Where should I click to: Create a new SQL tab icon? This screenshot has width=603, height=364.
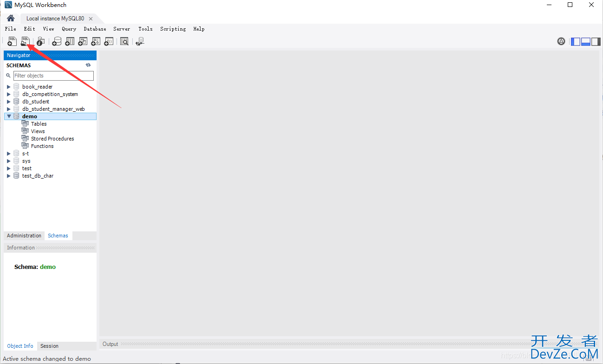point(12,41)
